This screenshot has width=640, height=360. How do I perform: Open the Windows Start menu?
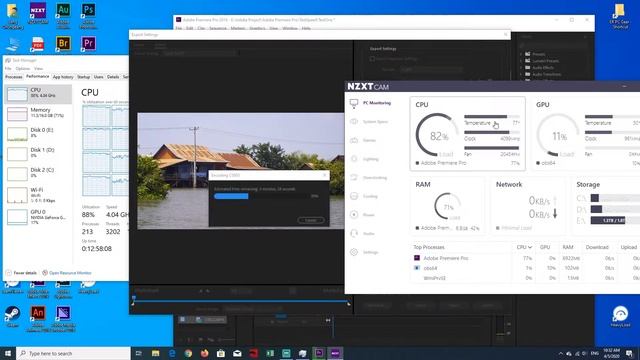tap(8, 353)
